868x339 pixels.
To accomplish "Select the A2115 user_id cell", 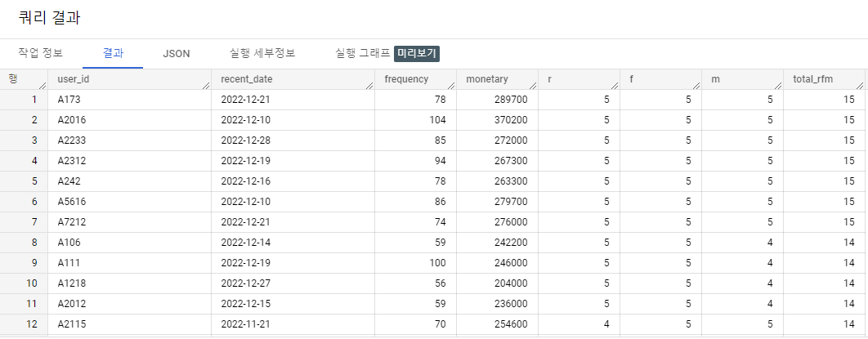I will (129, 324).
